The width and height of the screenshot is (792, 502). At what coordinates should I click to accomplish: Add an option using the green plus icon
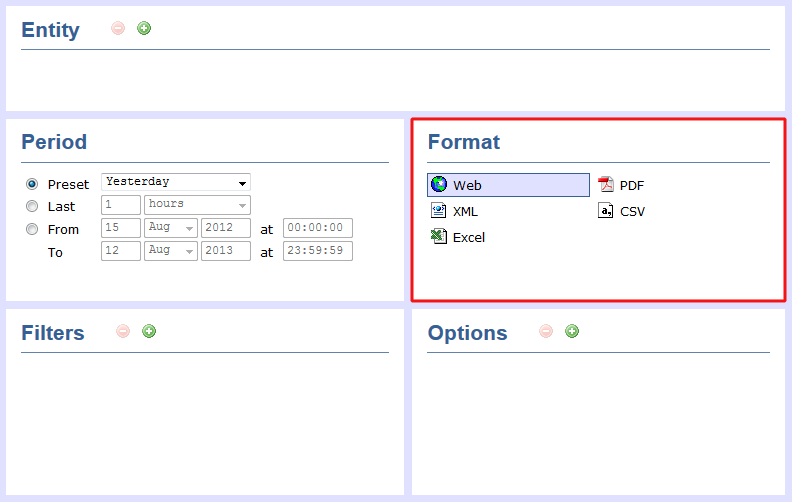point(572,331)
